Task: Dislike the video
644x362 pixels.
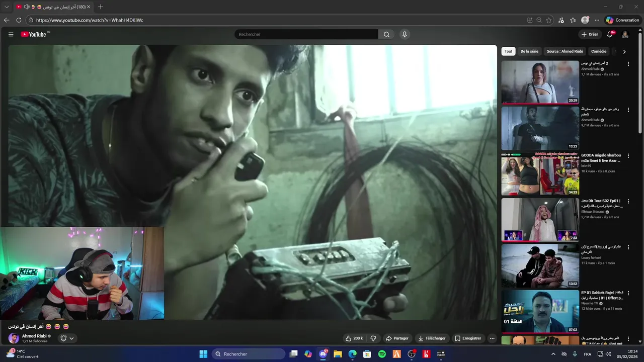Action: click(373, 338)
